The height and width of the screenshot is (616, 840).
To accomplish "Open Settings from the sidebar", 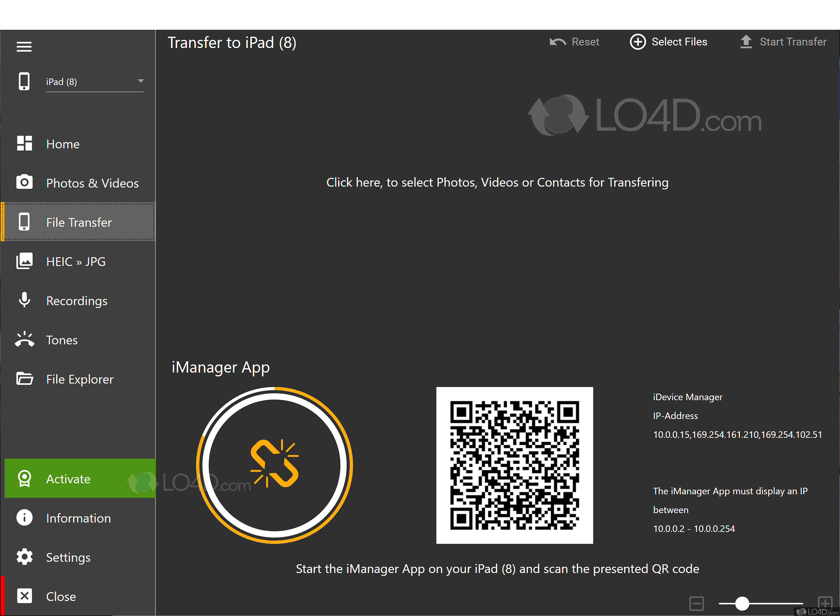I will pyautogui.click(x=68, y=557).
